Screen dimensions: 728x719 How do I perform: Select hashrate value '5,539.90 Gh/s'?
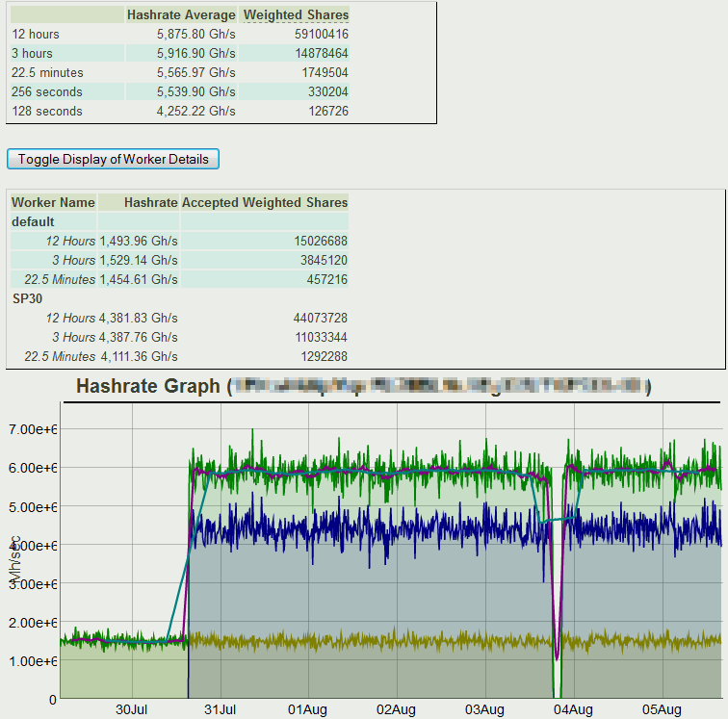point(195,91)
